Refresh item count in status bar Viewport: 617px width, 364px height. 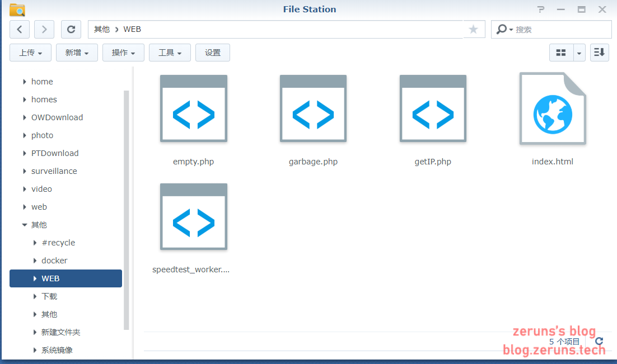tap(599, 341)
